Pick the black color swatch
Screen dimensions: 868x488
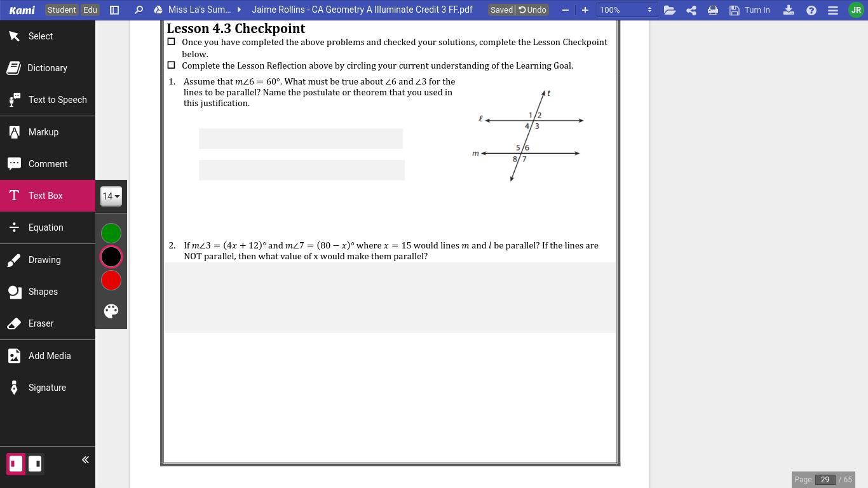click(111, 257)
